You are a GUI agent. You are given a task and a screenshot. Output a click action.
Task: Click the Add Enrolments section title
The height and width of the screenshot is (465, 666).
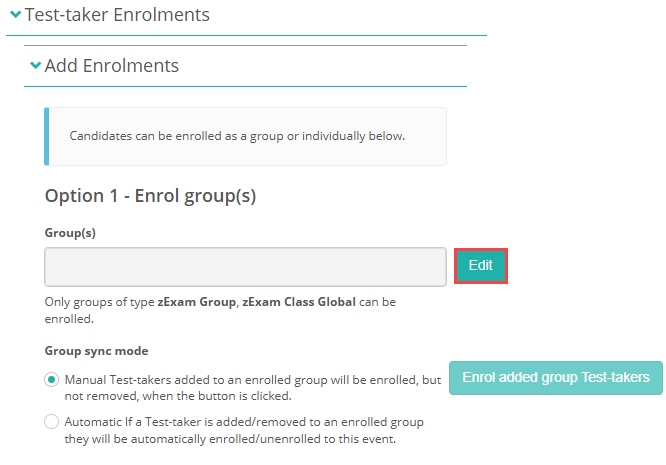112,66
